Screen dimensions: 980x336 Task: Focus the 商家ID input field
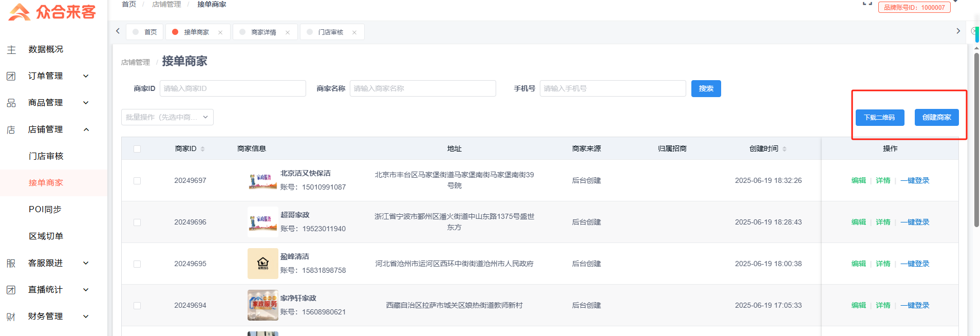pos(233,88)
